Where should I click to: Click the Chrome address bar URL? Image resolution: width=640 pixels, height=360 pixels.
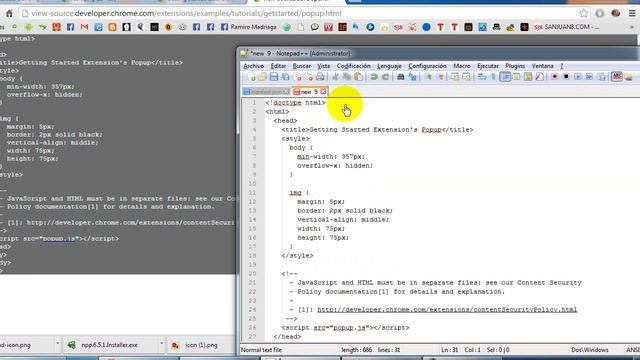pyautogui.click(x=186, y=13)
